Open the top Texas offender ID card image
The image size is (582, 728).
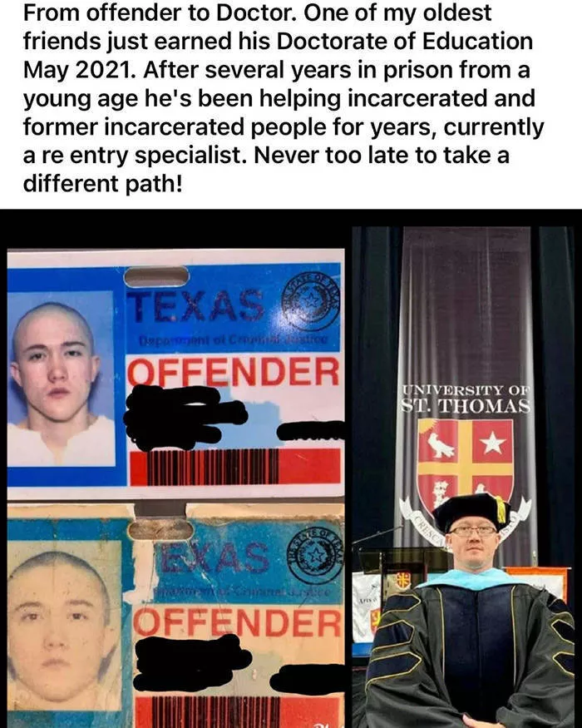(176, 374)
